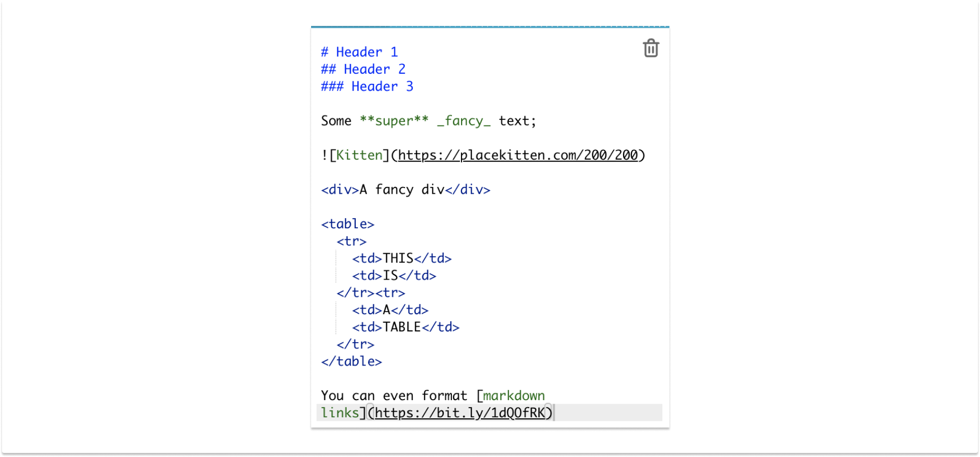980x457 pixels.
Task: Delete the cell with the trash icon
Action: pyautogui.click(x=651, y=48)
